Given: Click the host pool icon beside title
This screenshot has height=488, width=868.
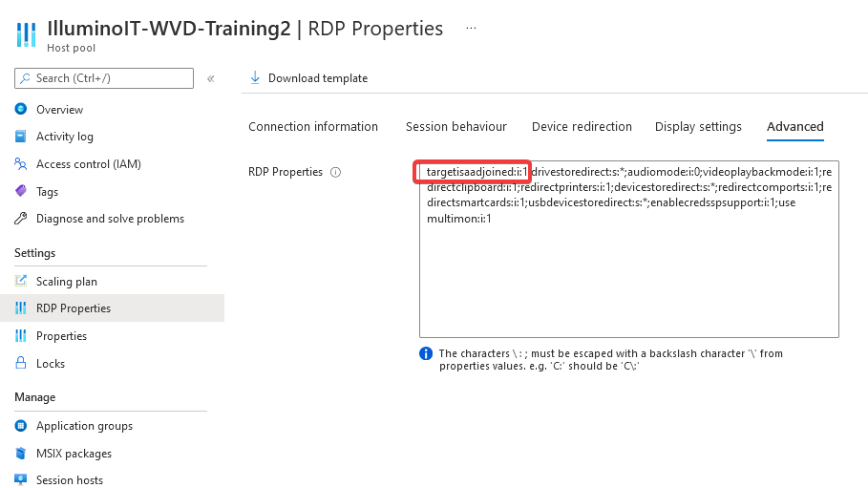Looking at the screenshot, I should (26, 34).
